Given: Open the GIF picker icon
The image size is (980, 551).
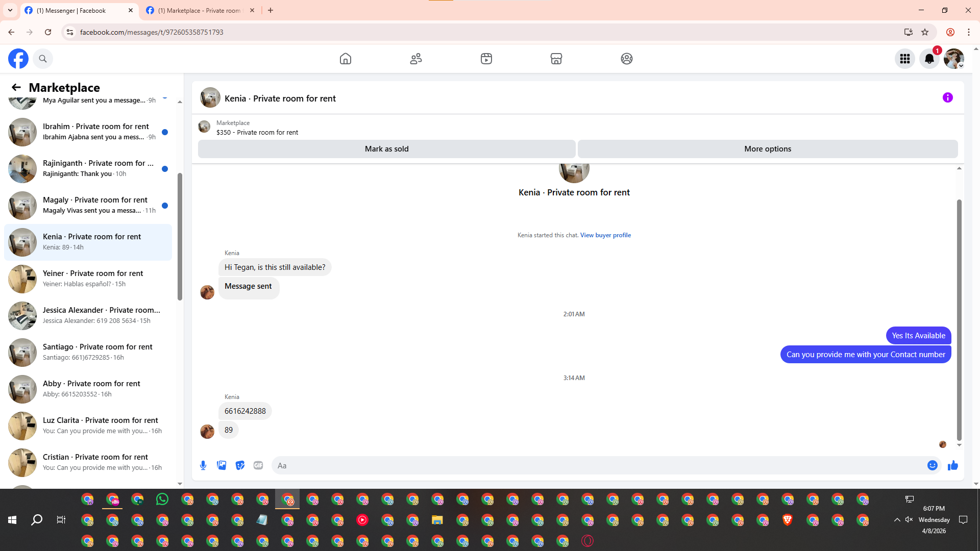Looking at the screenshot, I should coord(258,465).
